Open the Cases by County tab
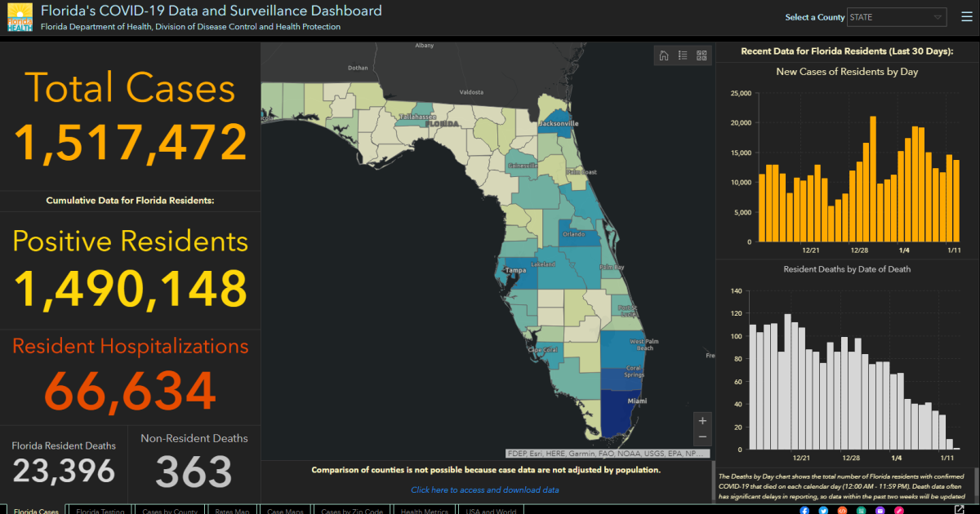Viewport: 980px width, 514px height. click(169, 511)
